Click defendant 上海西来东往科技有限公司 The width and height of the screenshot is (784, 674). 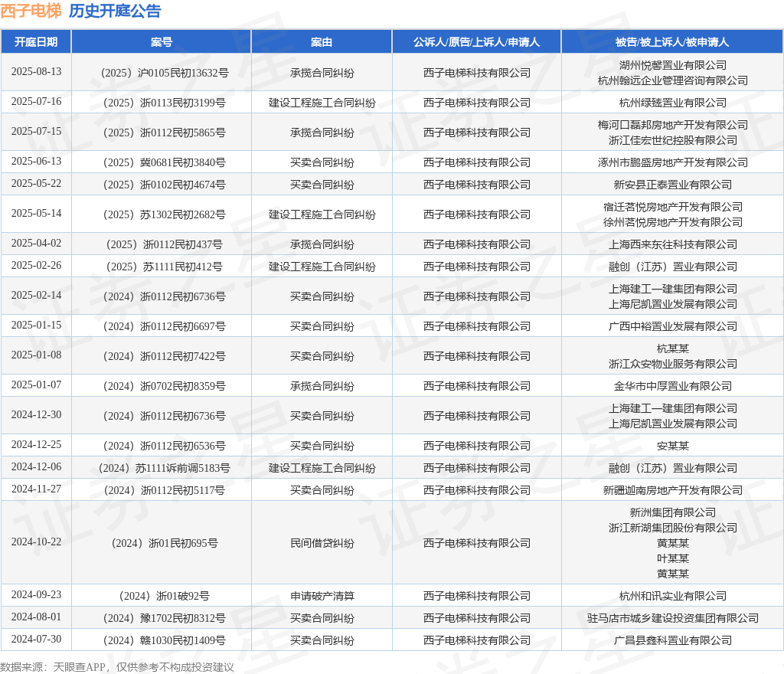(672, 244)
